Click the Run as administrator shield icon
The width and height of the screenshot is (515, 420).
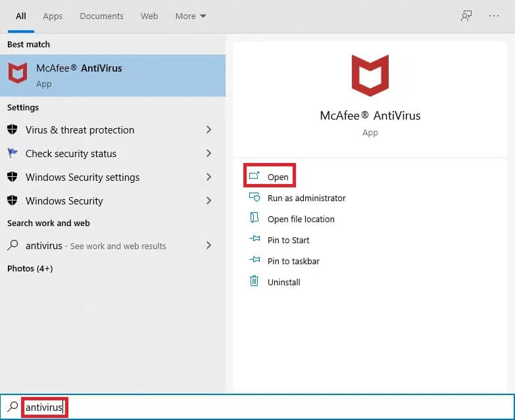click(255, 197)
